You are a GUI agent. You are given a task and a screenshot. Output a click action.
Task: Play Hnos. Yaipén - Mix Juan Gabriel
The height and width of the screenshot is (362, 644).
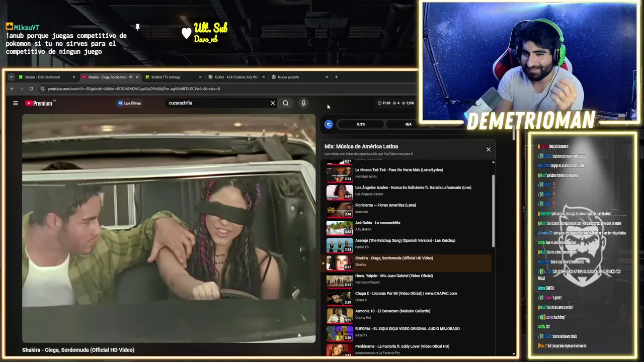point(394,276)
